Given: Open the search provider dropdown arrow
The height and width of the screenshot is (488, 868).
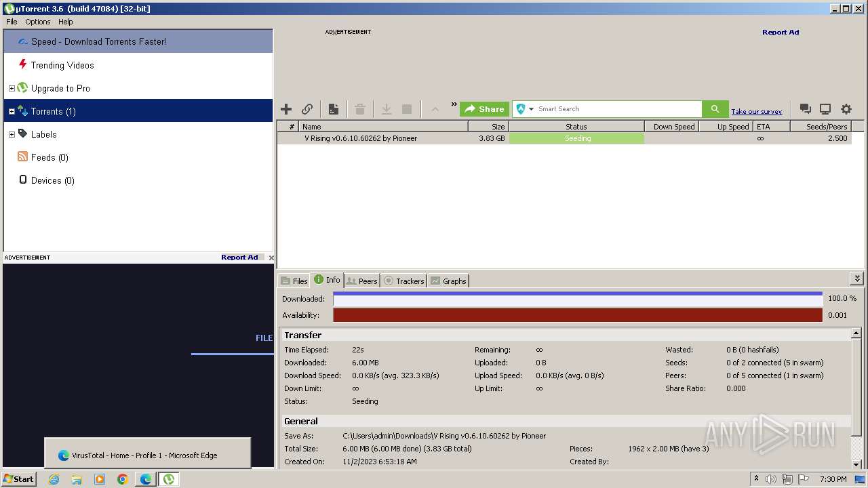Looking at the screenshot, I should point(532,109).
